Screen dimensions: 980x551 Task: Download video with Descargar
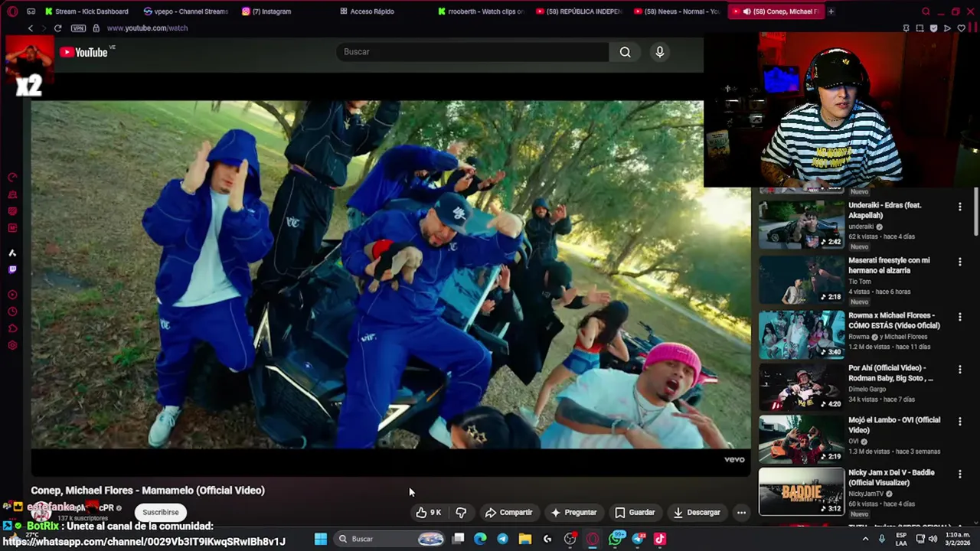click(x=697, y=513)
